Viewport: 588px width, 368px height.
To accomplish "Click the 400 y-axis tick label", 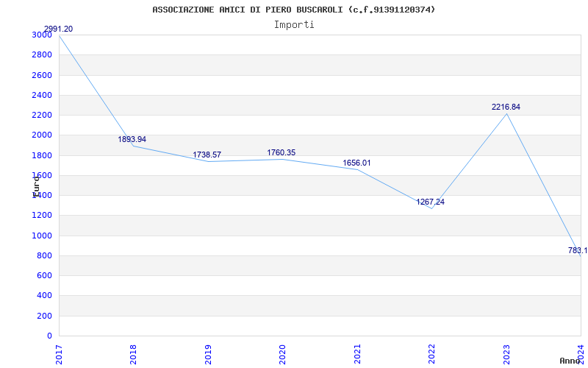I will tap(45, 296).
